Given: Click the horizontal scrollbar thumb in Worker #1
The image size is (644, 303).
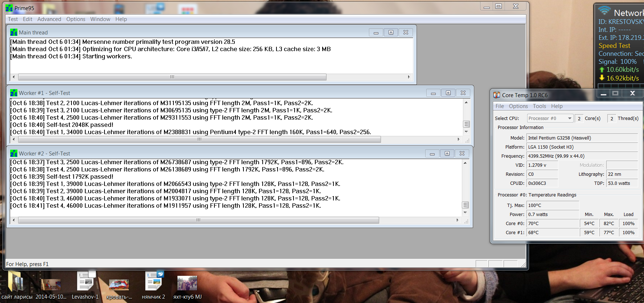Looking at the screenshot, I should click(x=200, y=139).
